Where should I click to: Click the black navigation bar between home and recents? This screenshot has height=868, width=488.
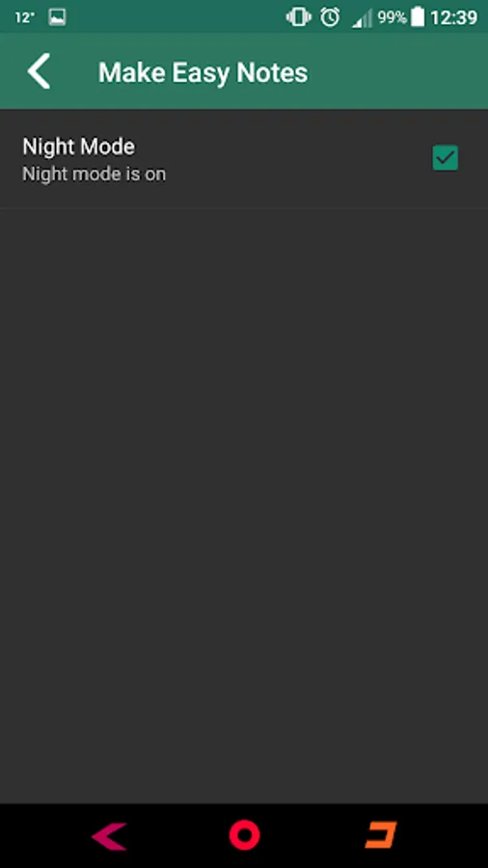[312, 835]
